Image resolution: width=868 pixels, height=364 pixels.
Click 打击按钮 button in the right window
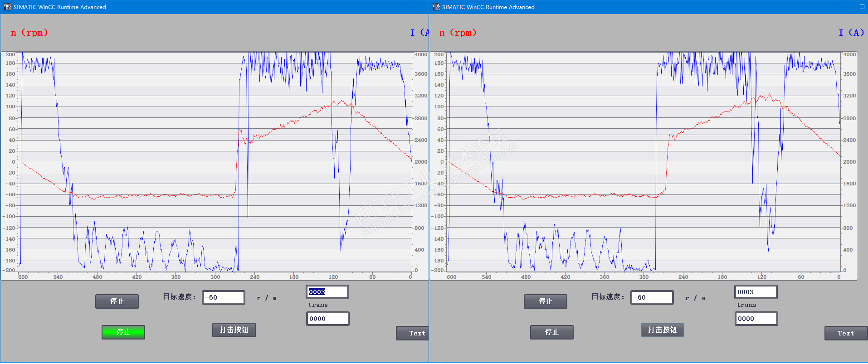[663, 330]
